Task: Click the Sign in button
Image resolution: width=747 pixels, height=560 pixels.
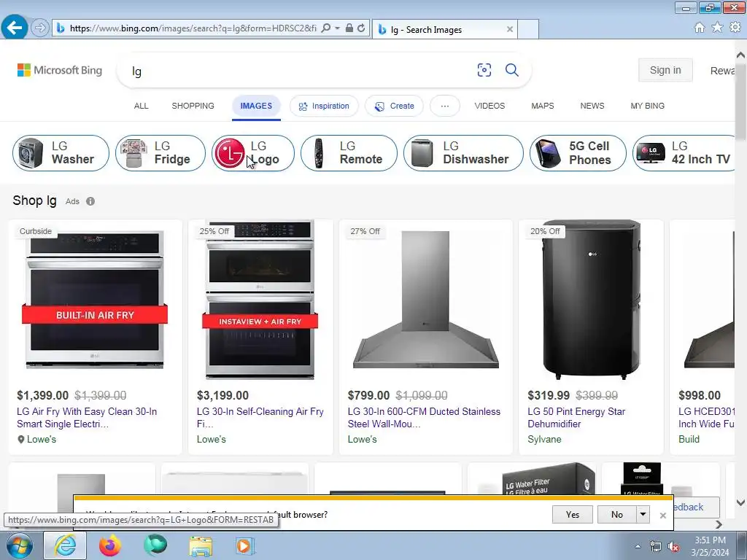Action: pyautogui.click(x=665, y=70)
